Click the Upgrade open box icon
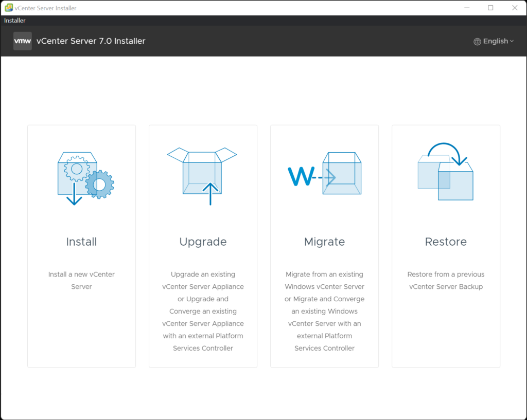 point(202,176)
